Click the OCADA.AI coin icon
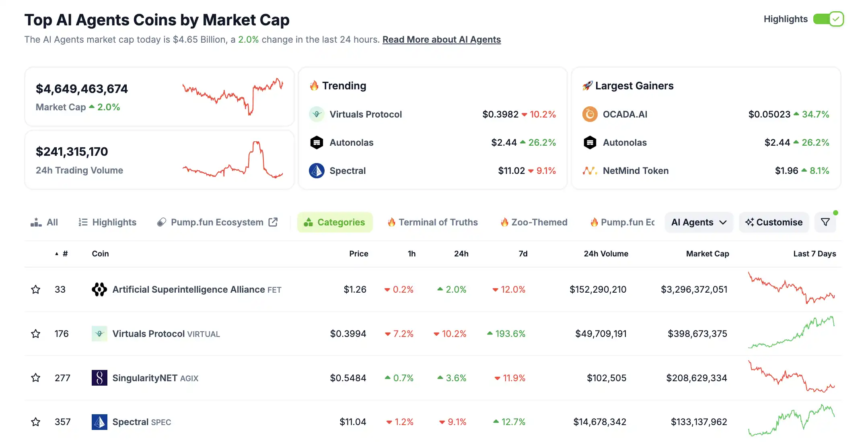The height and width of the screenshot is (442, 868). 590,114
